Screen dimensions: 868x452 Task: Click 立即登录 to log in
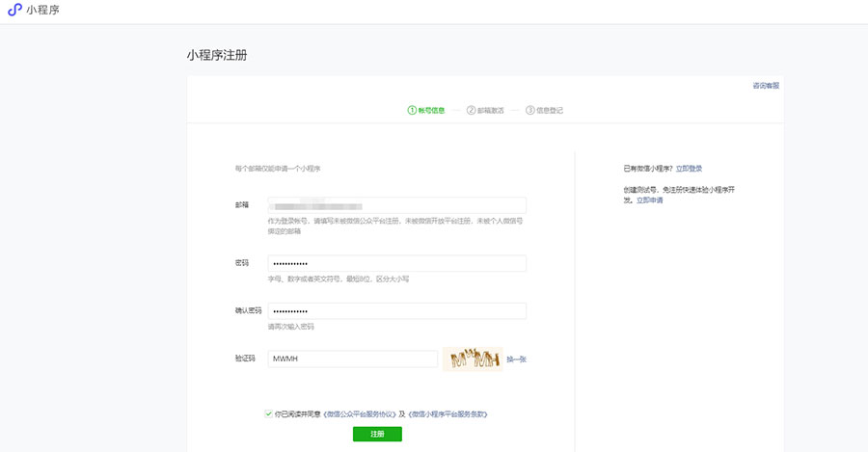click(689, 168)
